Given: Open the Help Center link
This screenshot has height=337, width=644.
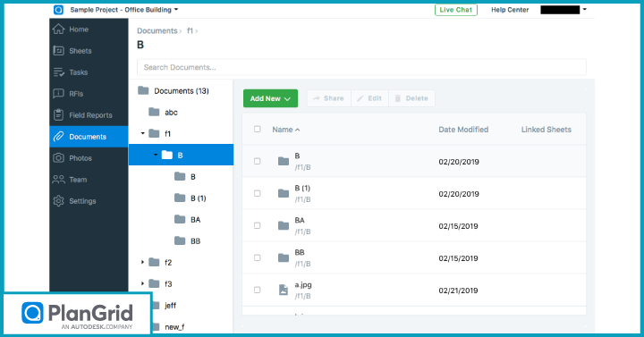Looking at the screenshot, I should (x=510, y=10).
